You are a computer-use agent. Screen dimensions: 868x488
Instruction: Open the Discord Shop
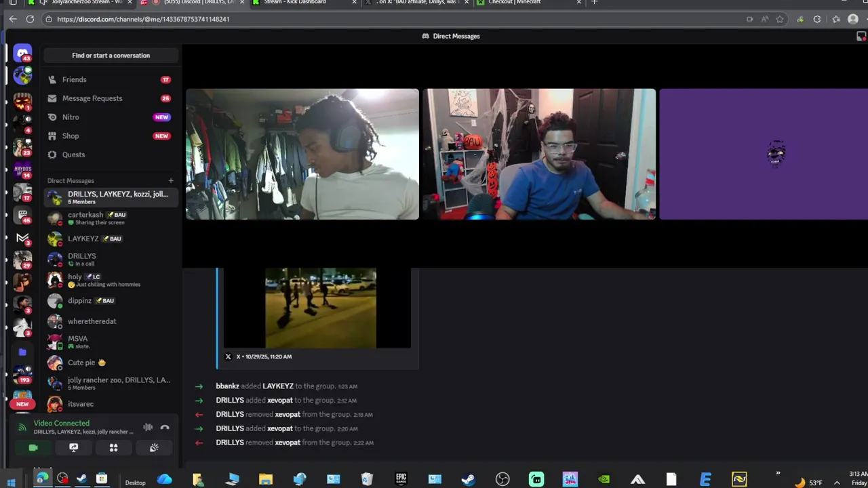(x=111, y=136)
